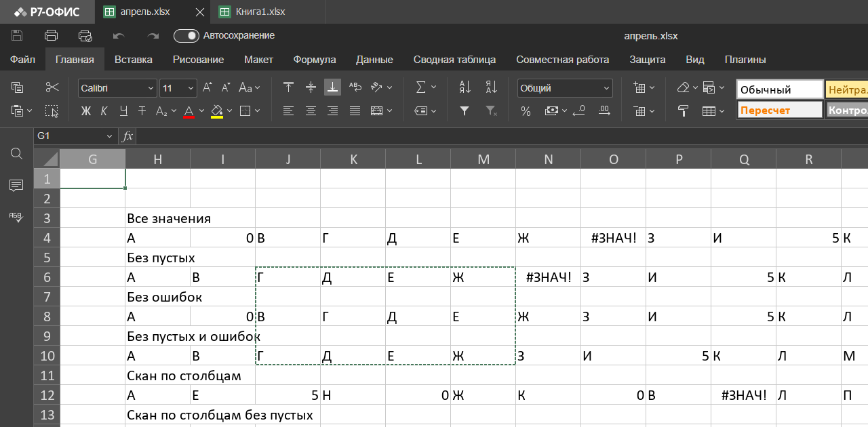
Task: Click the yellow fill color button
Action: click(217, 110)
